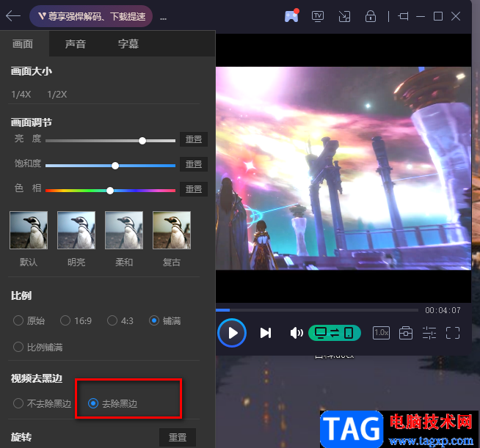Viewport: 480px width, 448px height.
Task: Pin the player window on top
Action: pyautogui.click(x=404, y=16)
